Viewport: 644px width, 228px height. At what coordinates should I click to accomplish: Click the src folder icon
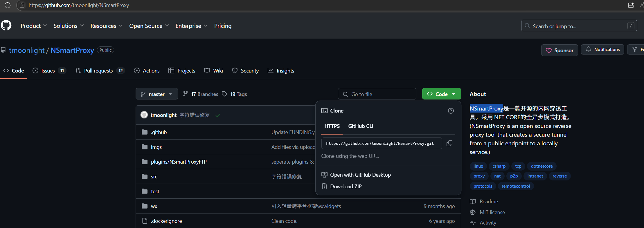[145, 177]
